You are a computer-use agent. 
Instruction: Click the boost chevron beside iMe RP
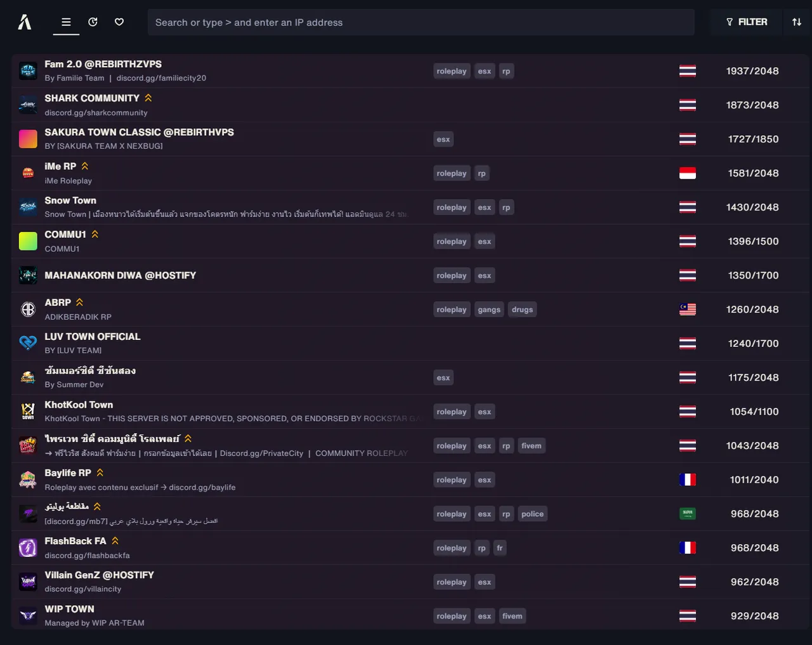pyautogui.click(x=85, y=166)
